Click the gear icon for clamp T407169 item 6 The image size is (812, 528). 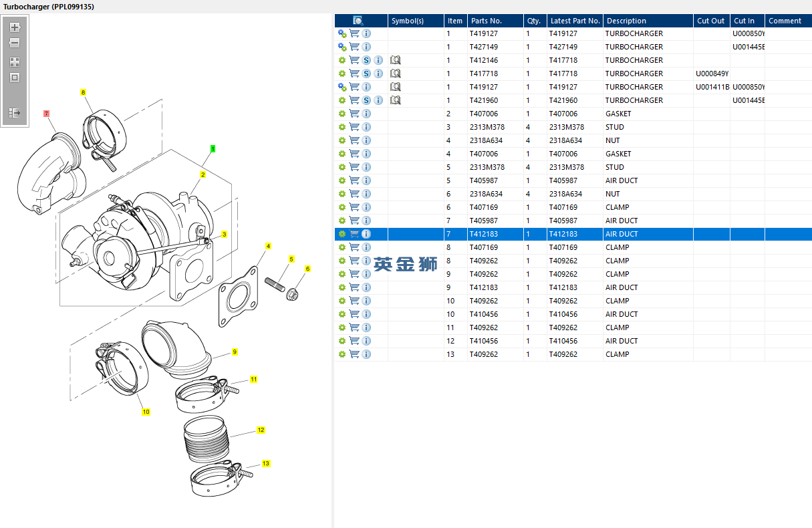(342, 207)
